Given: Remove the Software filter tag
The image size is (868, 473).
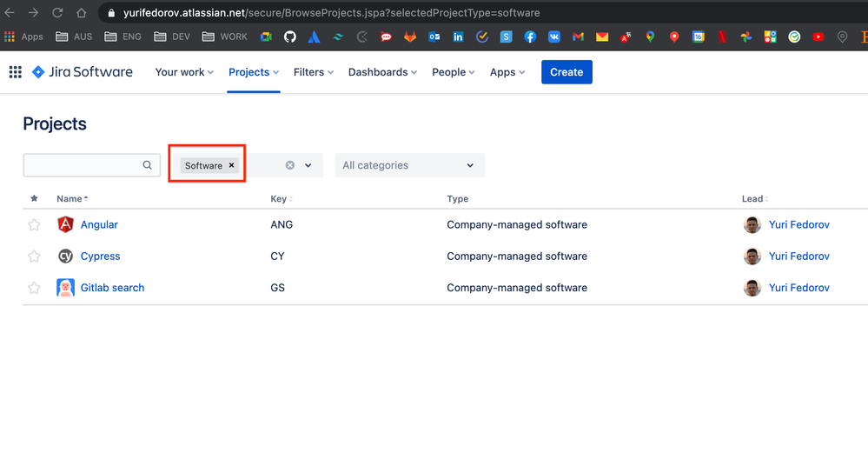Looking at the screenshot, I should (x=231, y=165).
